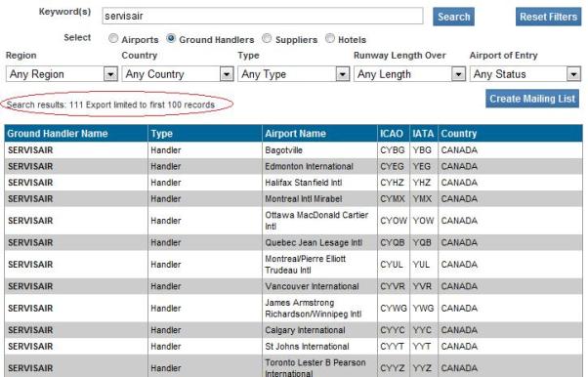
Task: Click the CYEG ICAO code
Action: [x=392, y=166]
